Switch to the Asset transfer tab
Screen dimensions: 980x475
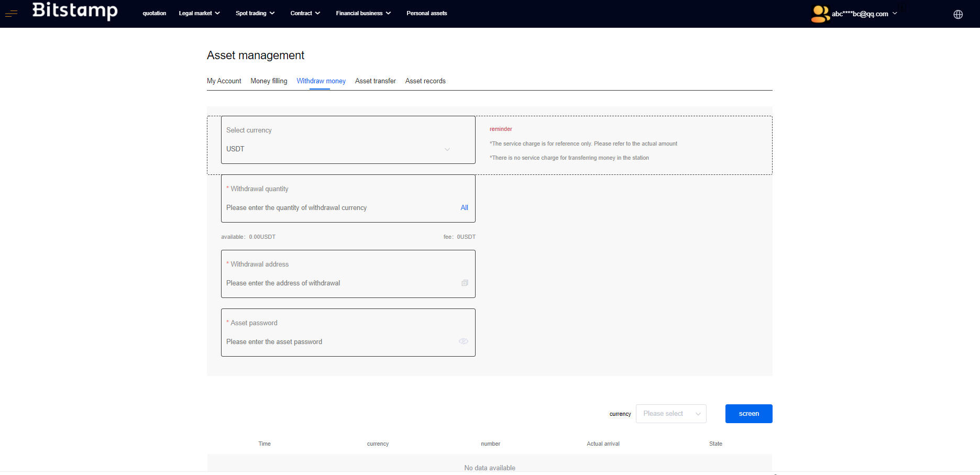point(375,81)
